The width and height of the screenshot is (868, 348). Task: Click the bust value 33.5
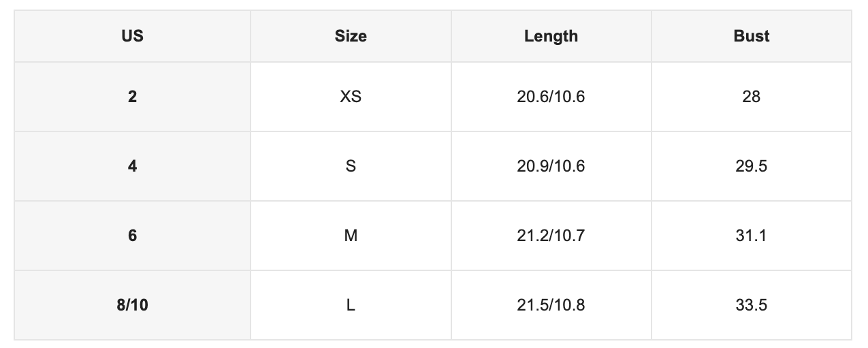[752, 305]
